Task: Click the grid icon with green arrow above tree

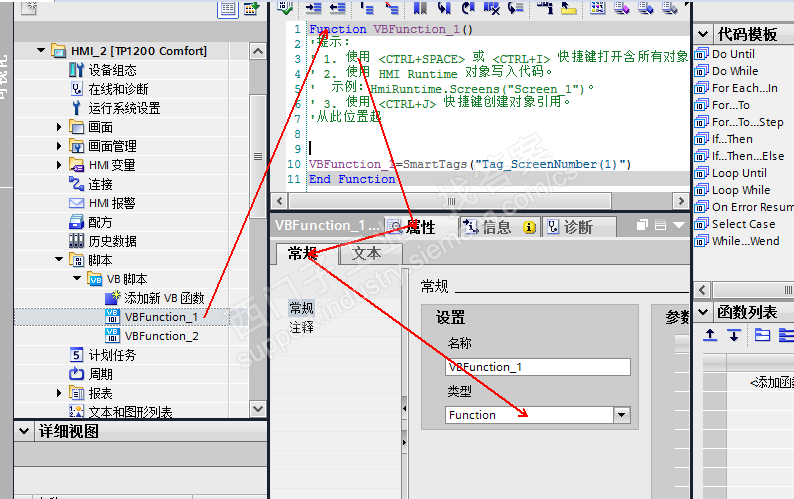Action: click(251, 9)
